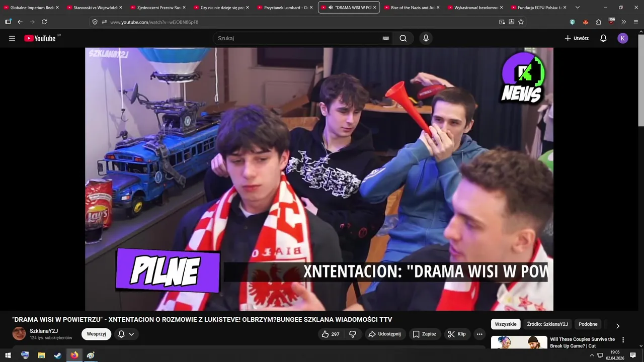Click the video player frame
Screen dimensions: 644x362
(x=319, y=179)
